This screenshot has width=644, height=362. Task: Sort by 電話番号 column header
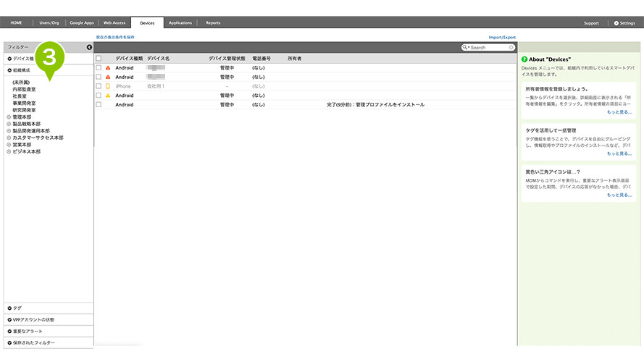point(262,59)
